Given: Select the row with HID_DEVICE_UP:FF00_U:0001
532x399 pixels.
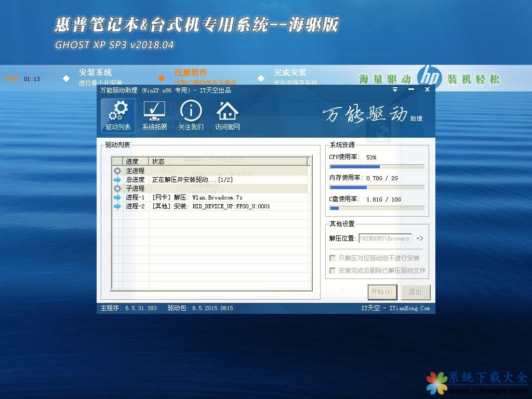Looking at the screenshot, I should coord(210,206).
